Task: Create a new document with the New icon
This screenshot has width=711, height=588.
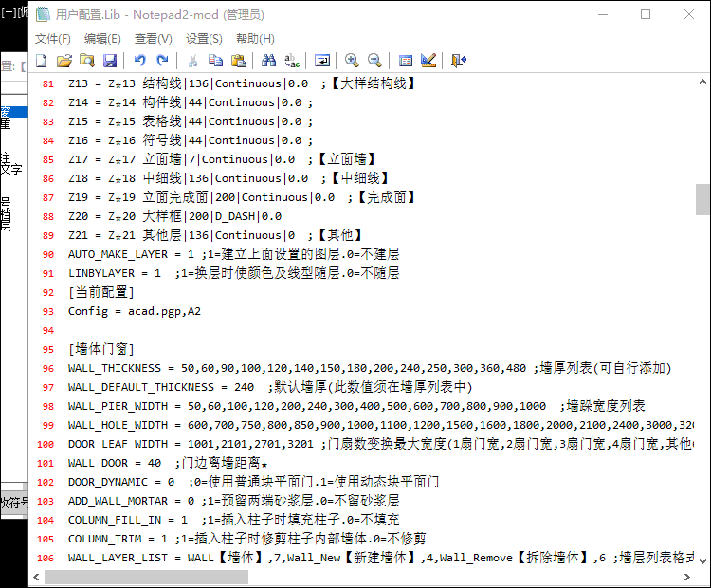Action: pos(42,61)
